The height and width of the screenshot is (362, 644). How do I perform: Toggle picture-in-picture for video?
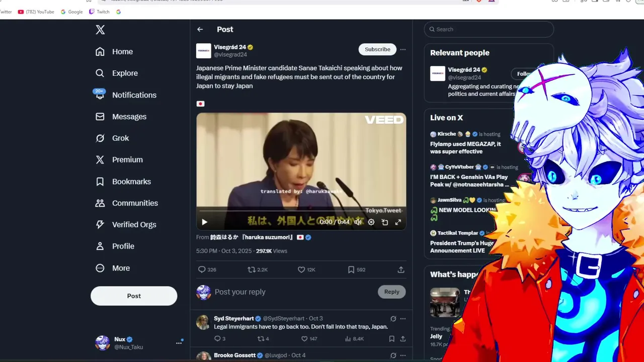pyautogui.click(x=385, y=222)
